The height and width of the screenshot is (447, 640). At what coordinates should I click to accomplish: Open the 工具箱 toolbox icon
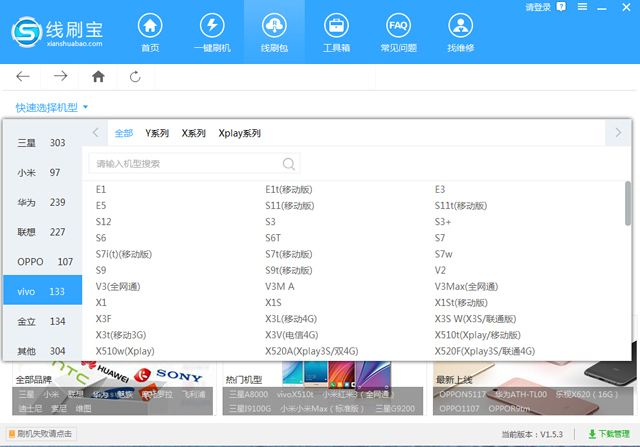click(x=336, y=25)
